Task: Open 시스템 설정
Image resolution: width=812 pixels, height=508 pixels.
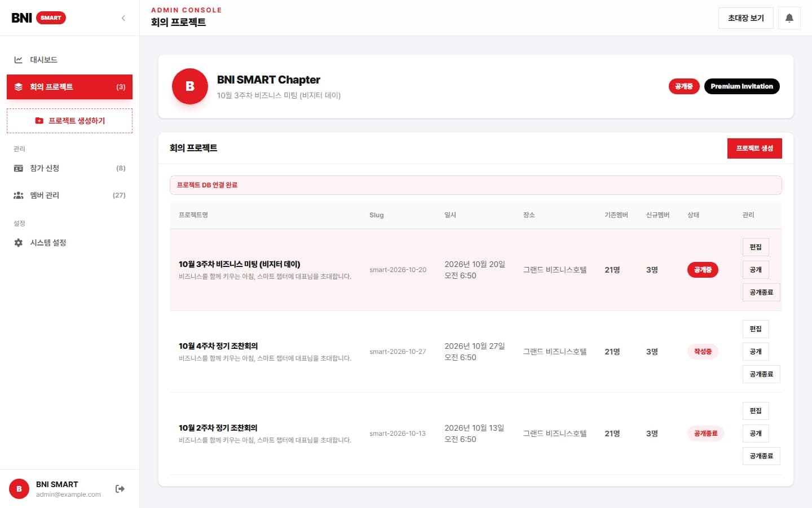Action: tap(69, 243)
